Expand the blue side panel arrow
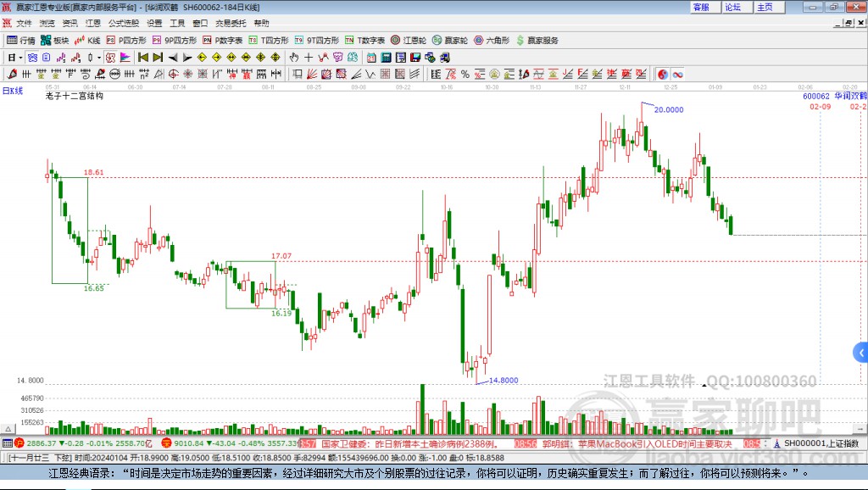The height and width of the screenshot is (490, 868). click(861, 352)
